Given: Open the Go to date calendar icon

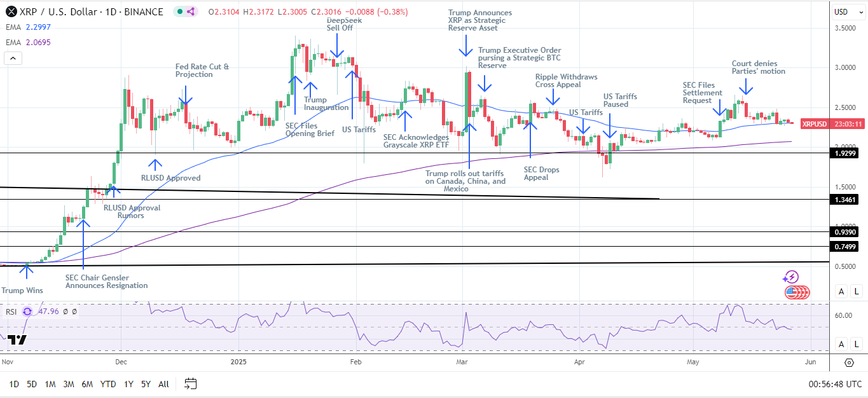Looking at the screenshot, I should tap(190, 383).
